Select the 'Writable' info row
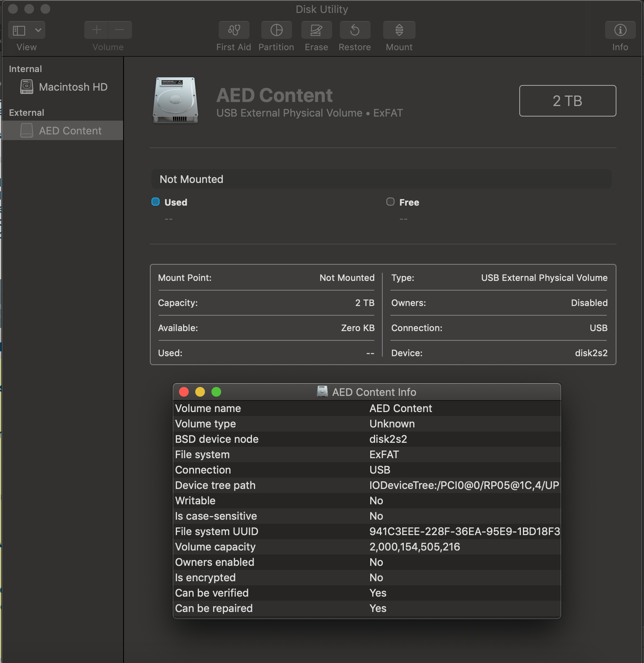 click(367, 501)
